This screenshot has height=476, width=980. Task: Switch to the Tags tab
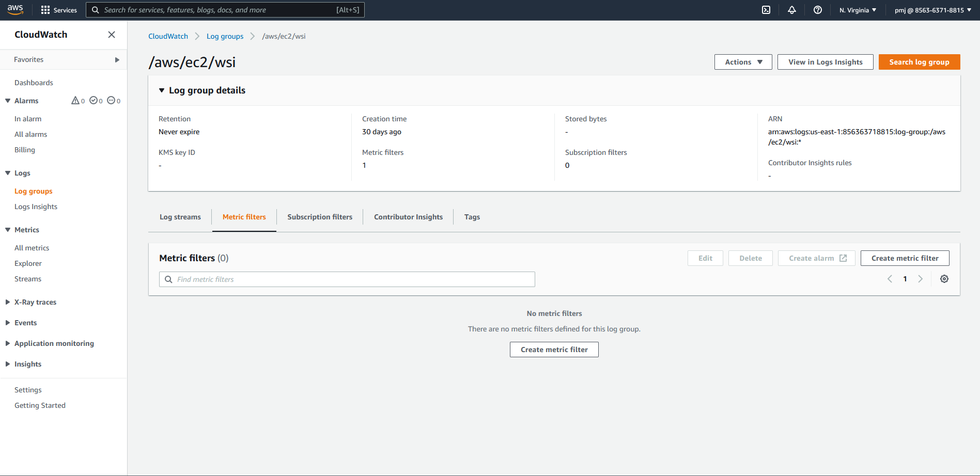(472, 217)
